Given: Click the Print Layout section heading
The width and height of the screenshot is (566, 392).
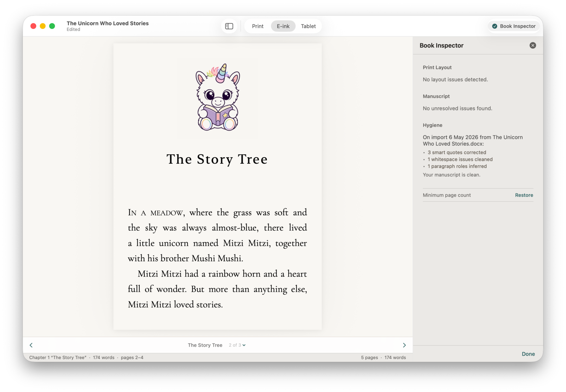Looking at the screenshot, I should click(x=437, y=67).
